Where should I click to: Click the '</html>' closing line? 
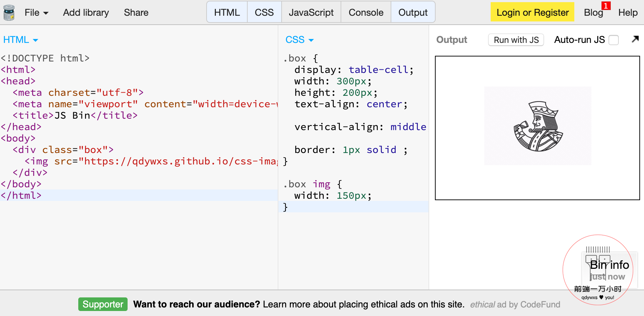pos(21,196)
